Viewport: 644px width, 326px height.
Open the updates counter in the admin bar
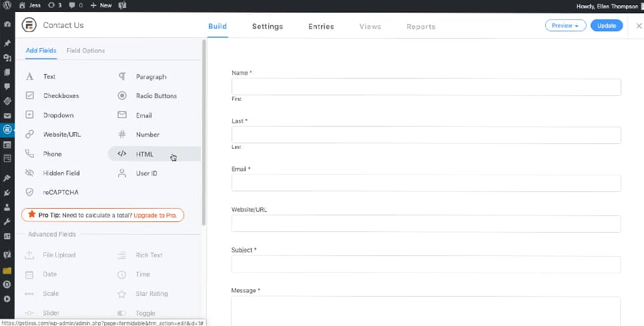(55, 5)
